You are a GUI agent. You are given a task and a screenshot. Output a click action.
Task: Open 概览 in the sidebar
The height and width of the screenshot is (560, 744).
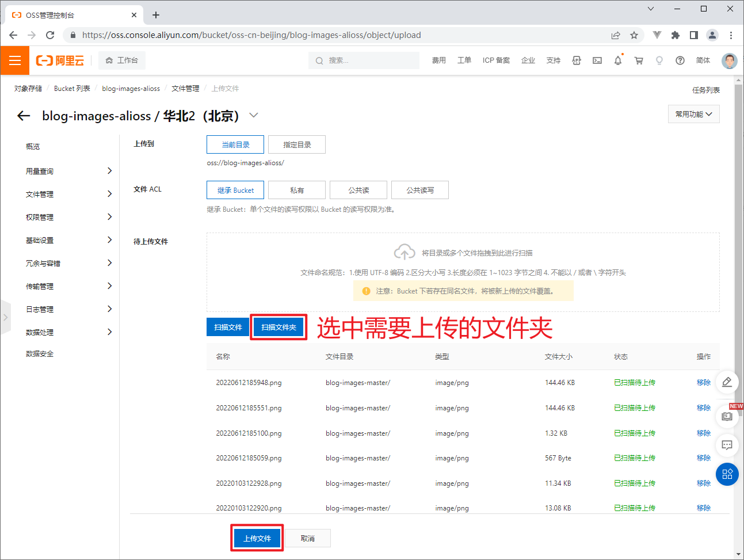[x=33, y=147]
